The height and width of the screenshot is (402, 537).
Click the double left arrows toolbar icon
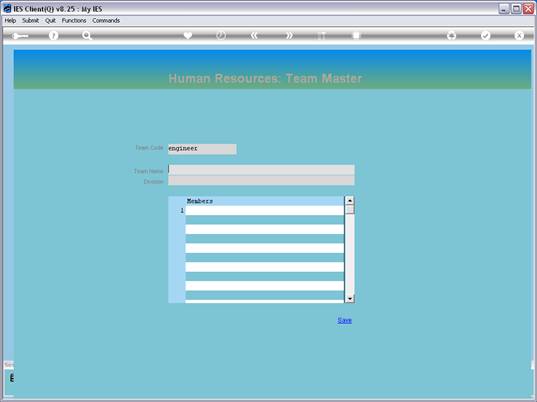(254, 35)
